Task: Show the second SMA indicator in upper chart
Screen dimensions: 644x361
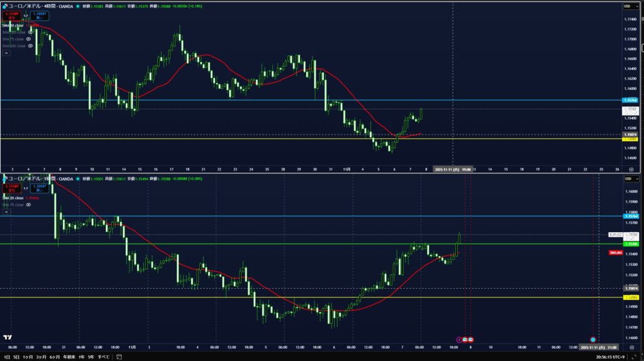Action: 30,31
